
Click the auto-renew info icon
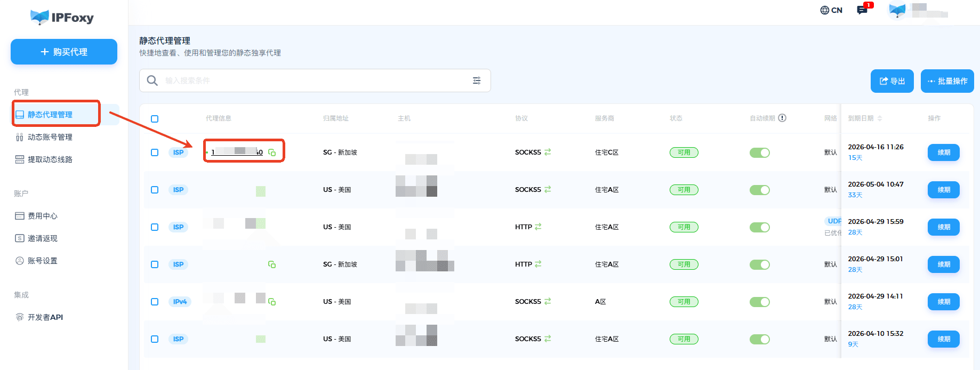click(x=782, y=118)
